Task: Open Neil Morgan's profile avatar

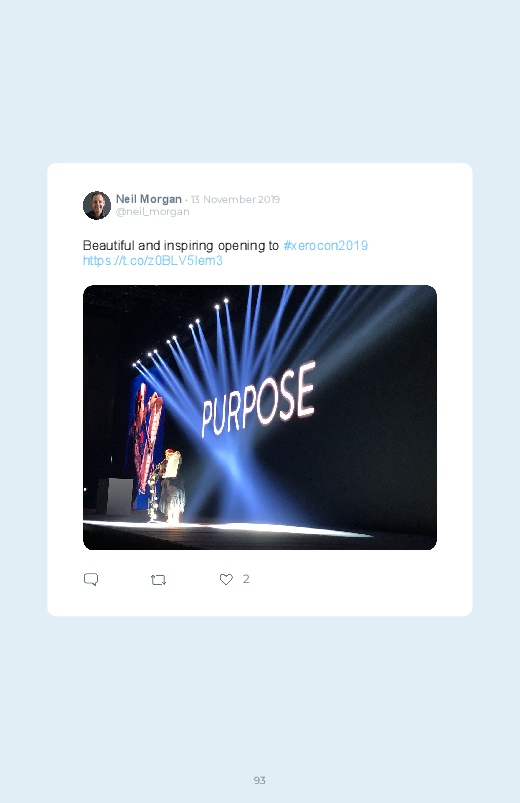Action: 97,205
